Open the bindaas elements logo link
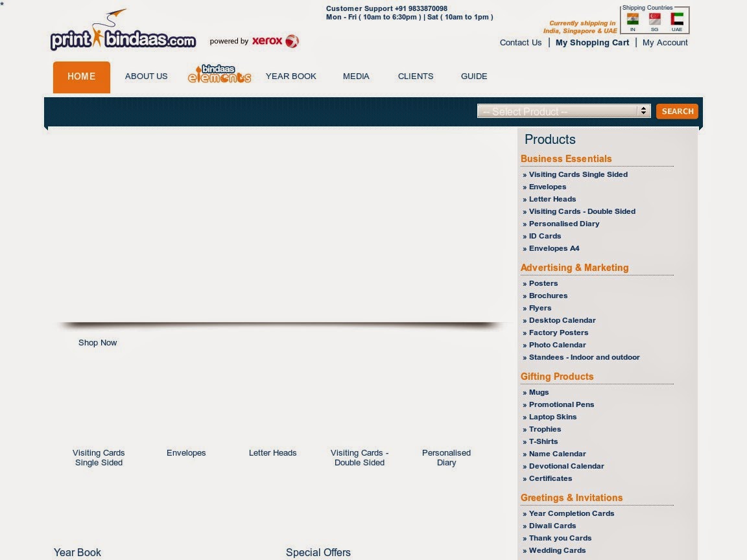The width and height of the screenshot is (747, 560). coord(219,74)
